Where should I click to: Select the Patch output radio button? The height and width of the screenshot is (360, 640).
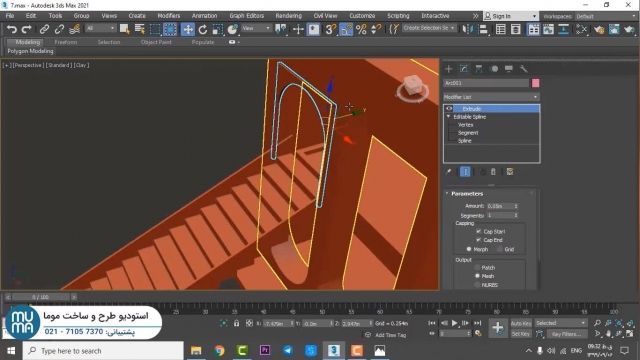point(477,268)
